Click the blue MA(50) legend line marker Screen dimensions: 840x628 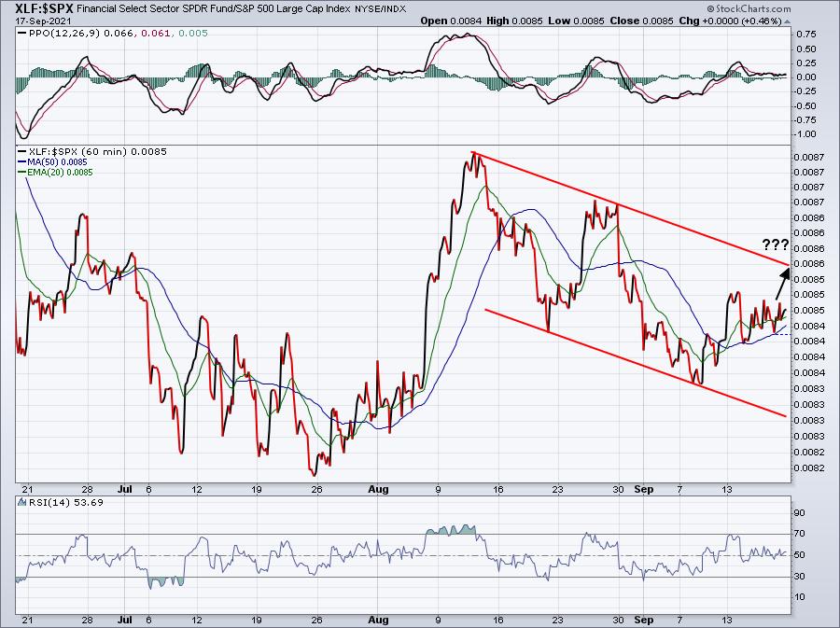click(21, 161)
